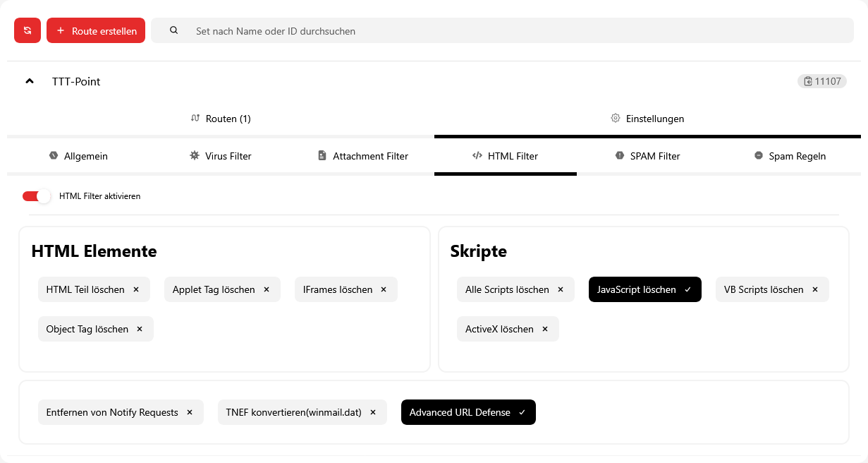The height and width of the screenshot is (463, 868).
Task: Click the x icon on ActiveX löschen
Action: 545,329
